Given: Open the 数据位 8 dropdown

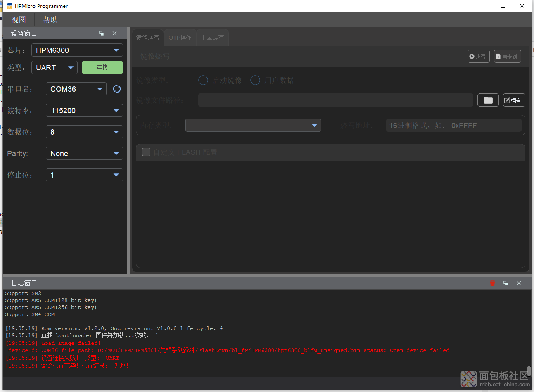Looking at the screenshot, I should (84, 132).
